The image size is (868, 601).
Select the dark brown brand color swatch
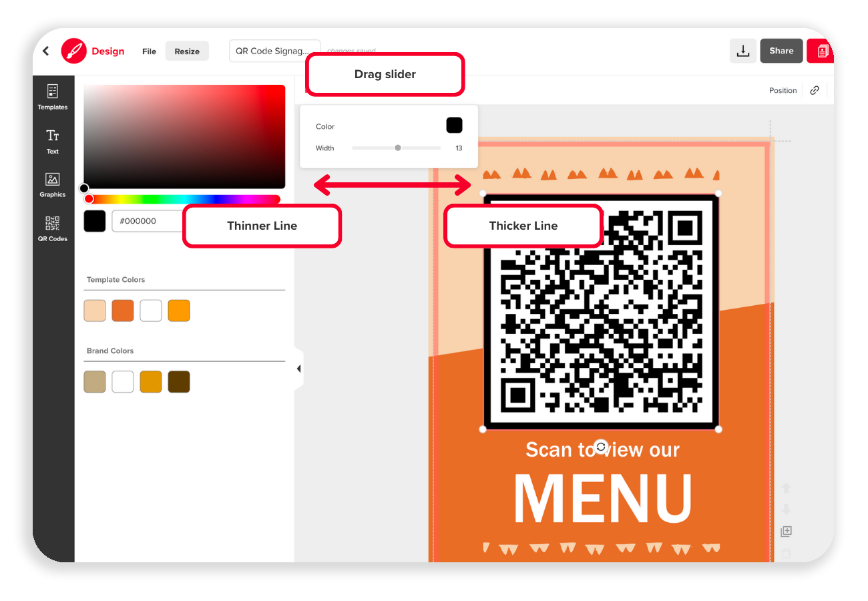tap(179, 381)
